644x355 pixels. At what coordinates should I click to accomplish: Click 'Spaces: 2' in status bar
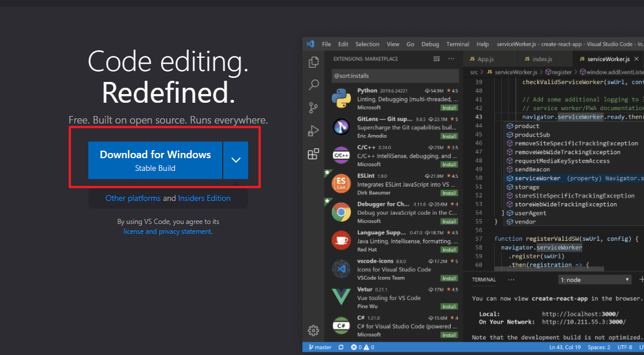pyautogui.click(x=599, y=347)
